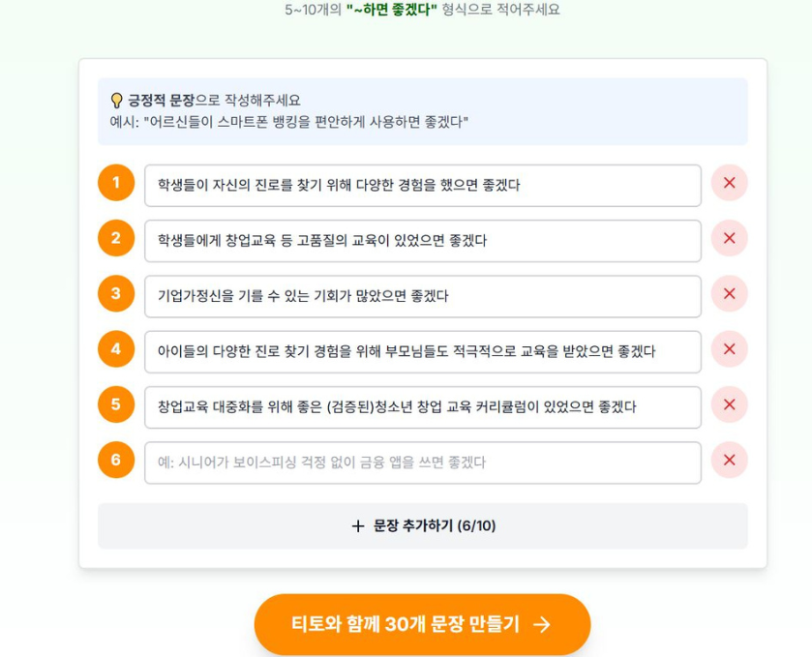Click the lightbulb tip icon
The height and width of the screenshot is (657, 812).
[x=117, y=101]
